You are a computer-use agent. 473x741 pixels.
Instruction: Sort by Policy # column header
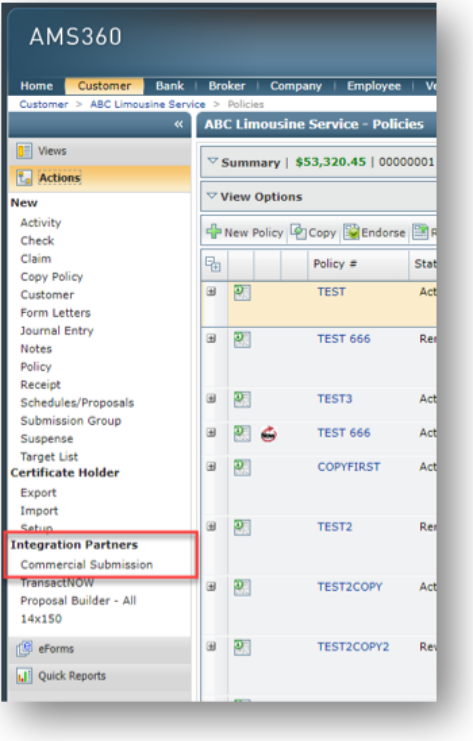(335, 264)
